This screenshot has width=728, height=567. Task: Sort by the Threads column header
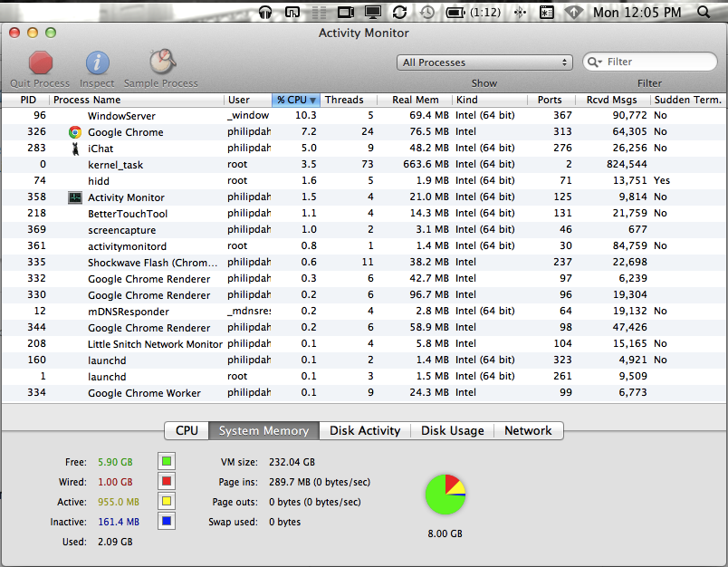(x=349, y=100)
